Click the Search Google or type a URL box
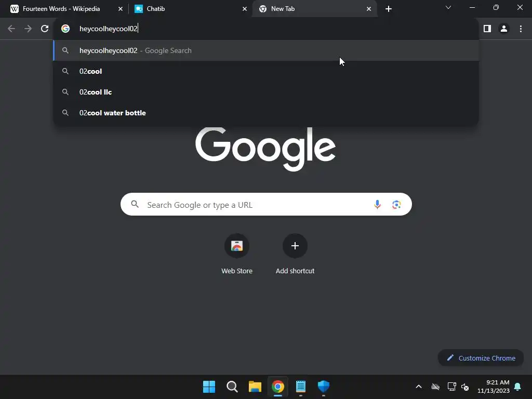Screen dimensions: 532x399 pyautogui.click(x=266, y=204)
